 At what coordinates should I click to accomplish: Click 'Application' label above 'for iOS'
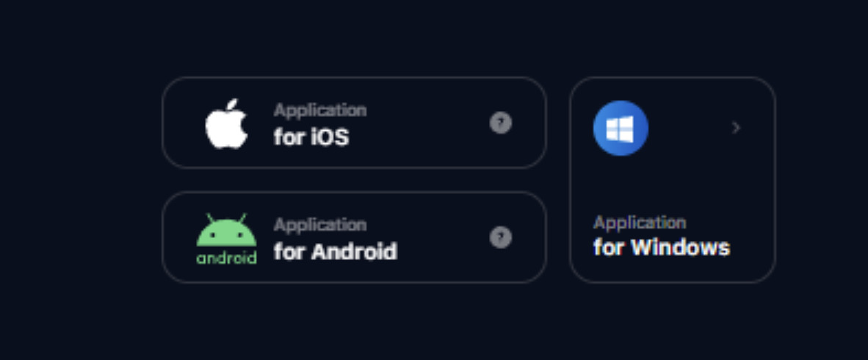[x=319, y=110]
